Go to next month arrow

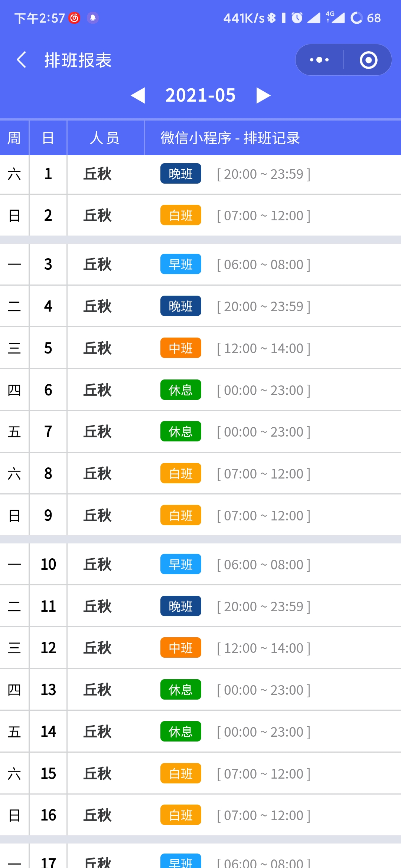263,95
